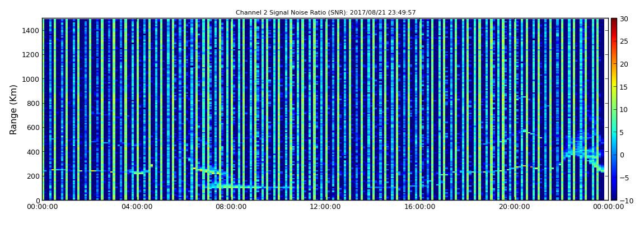Click the 1000 range tick label

(30, 79)
